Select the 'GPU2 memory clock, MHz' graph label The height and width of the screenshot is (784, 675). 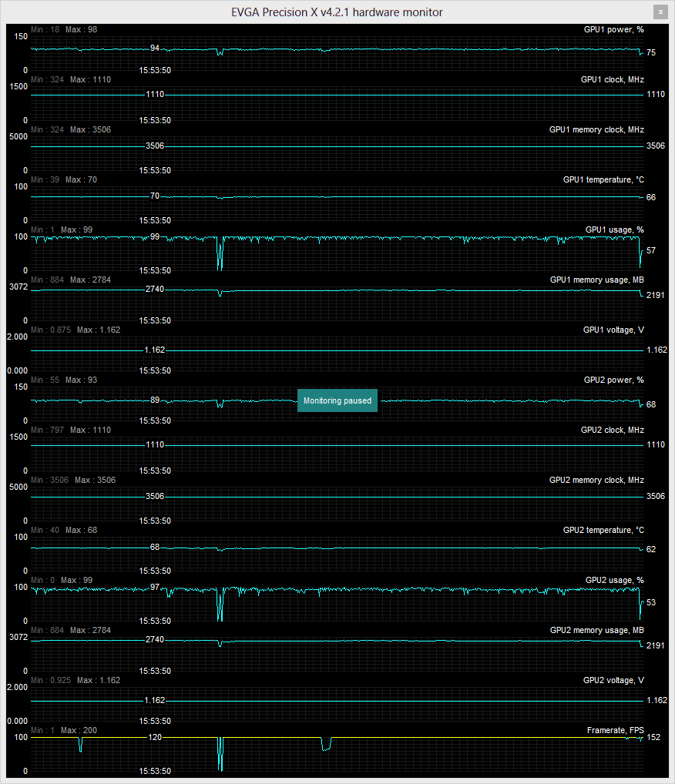tap(596, 480)
